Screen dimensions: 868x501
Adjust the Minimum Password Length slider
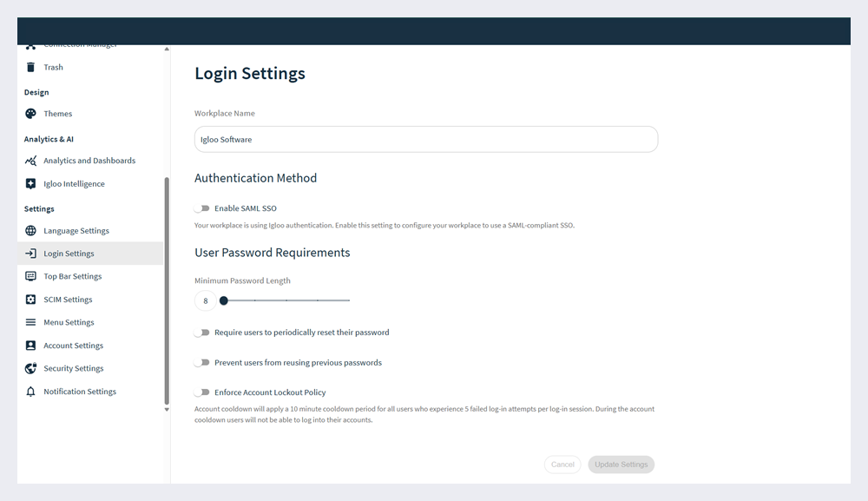224,300
